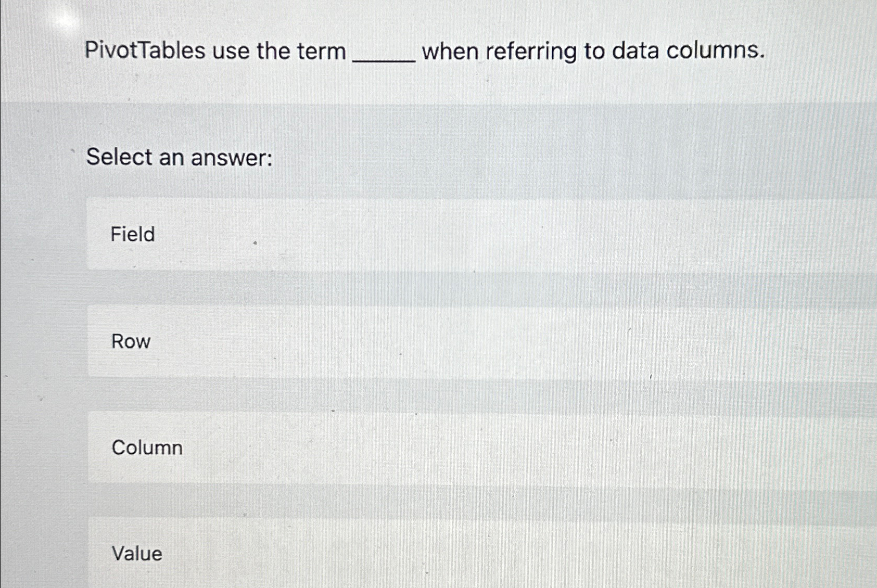Click the phrase data columns in the question
The image size is (877, 588).
pos(692,50)
